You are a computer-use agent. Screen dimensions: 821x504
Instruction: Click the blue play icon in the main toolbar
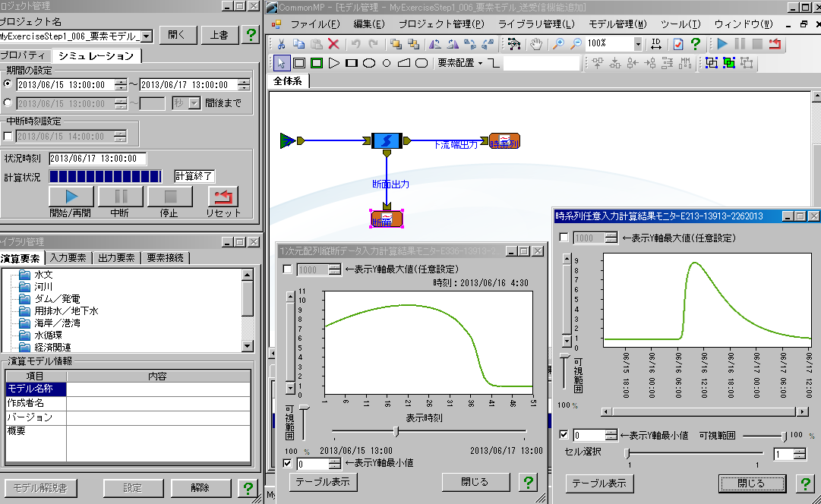tap(722, 44)
